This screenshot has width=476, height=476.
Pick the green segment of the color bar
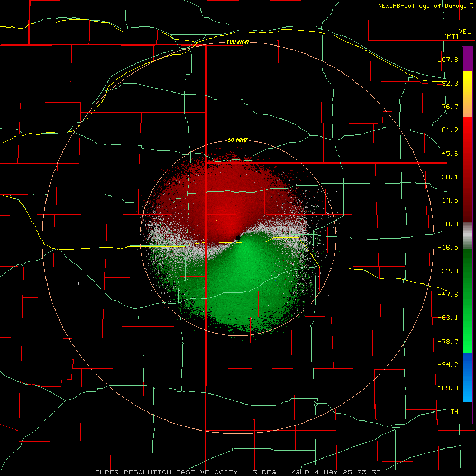point(467,300)
